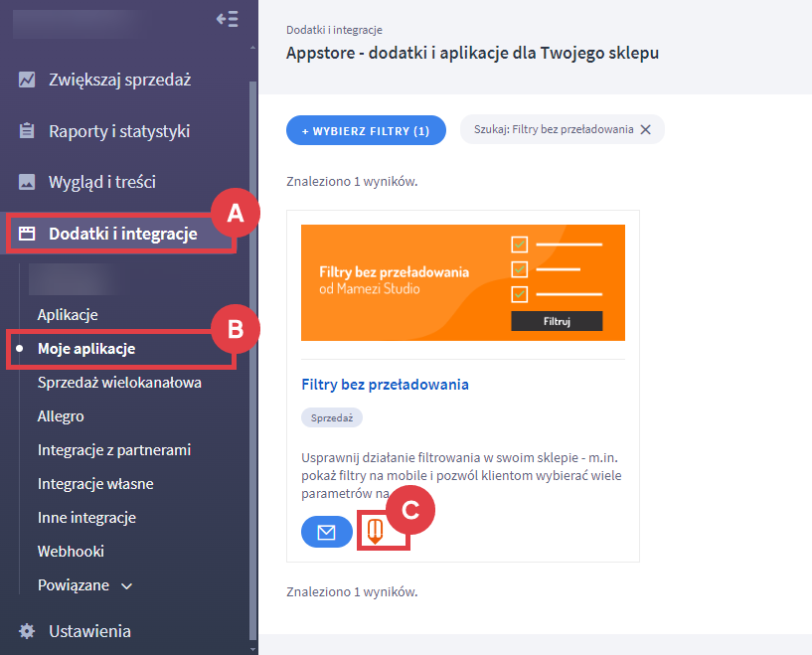Viewport: 812px width, 655px height.
Task: Open Webhooki in the sidebar
Action: pos(71,552)
